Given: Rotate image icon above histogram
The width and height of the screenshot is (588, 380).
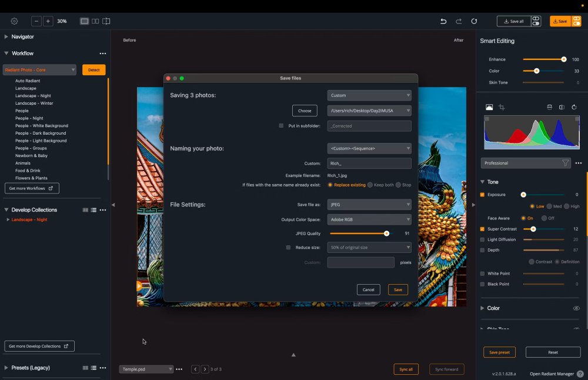Looking at the screenshot, I should tap(574, 107).
